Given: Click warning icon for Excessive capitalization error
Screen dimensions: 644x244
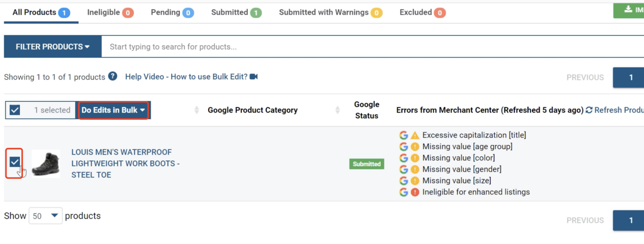Looking at the screenshot, I should coord(415,135).
